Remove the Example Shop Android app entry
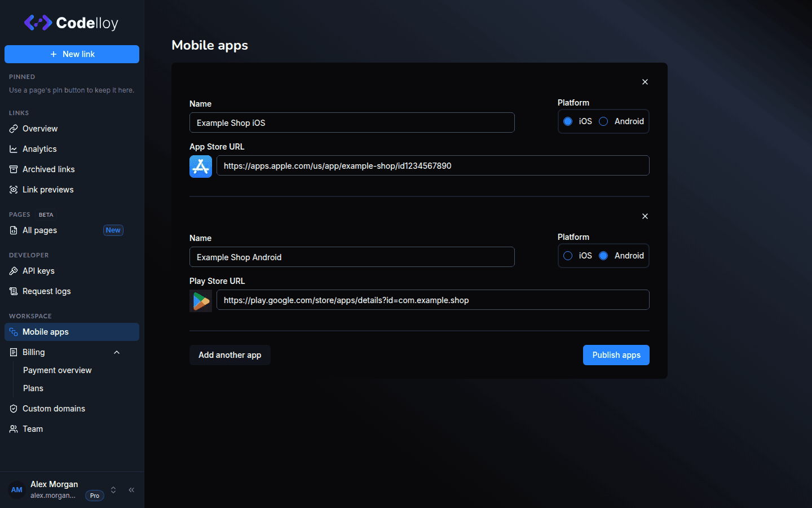Viewport: 812px width, 508px height. click(645, 216)
